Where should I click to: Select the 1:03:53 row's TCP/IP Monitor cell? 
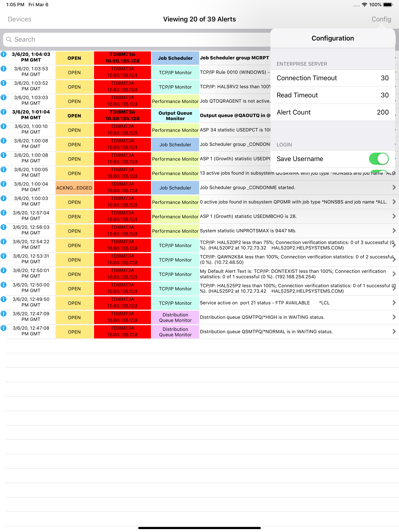(175, 73)
